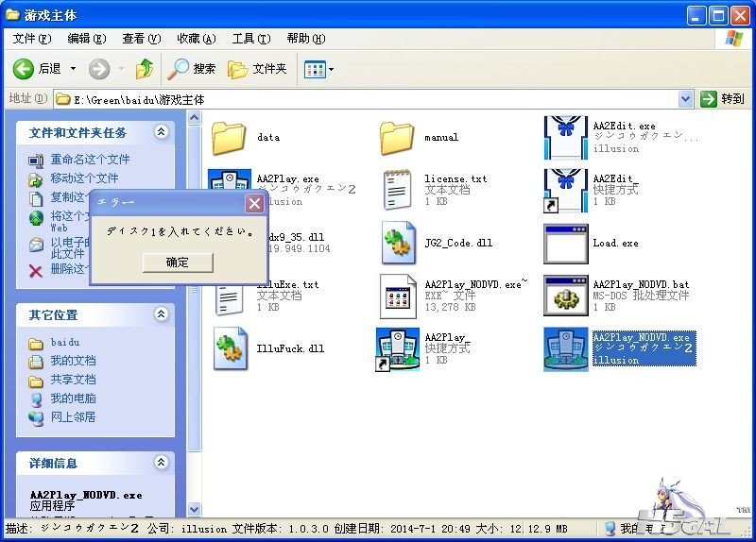This screenshot has height=542, width=756.
Task: Open the 收藏(A) menu
Action: 197,39
